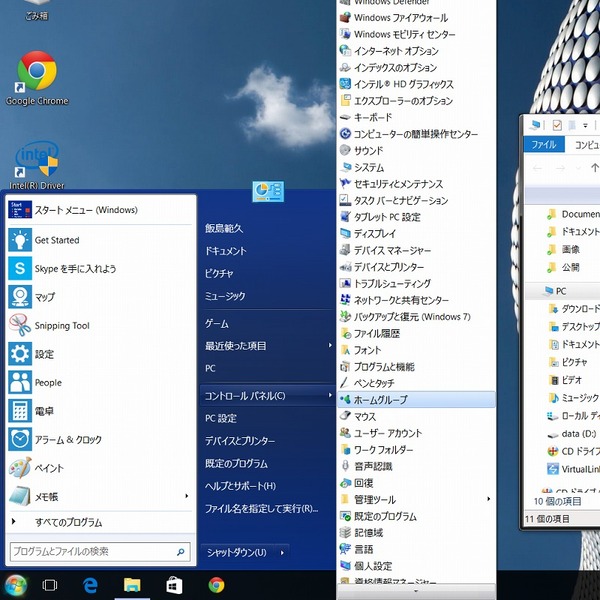The image size is (600, 600).
Task: Open the Store icon on taskbar
Action: 173,585
